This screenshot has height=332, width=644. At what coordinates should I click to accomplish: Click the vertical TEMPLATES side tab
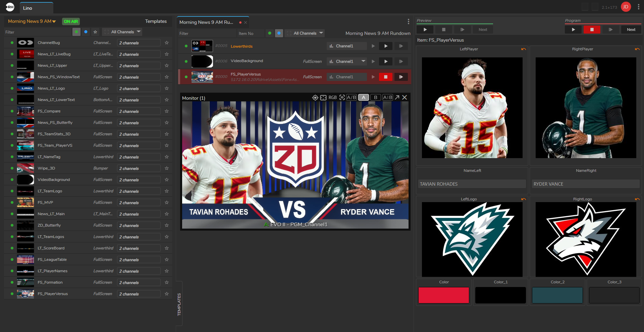pyautogui.click(x=179, y=304)
